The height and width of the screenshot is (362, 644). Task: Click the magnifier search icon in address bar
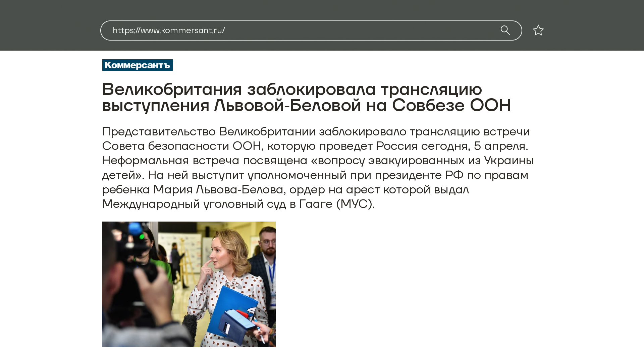tap(505, 31)
